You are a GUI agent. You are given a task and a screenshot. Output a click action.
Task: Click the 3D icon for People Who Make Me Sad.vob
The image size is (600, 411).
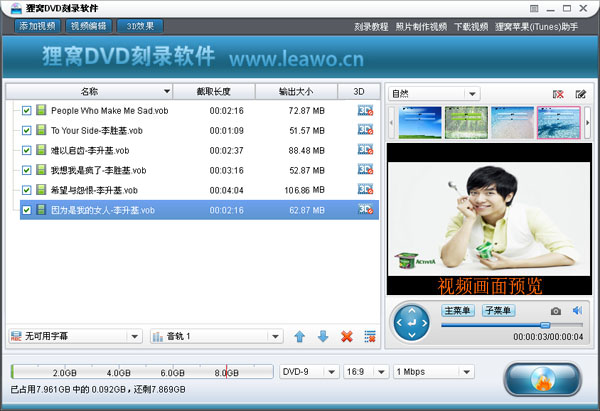[x=365, y=111]
